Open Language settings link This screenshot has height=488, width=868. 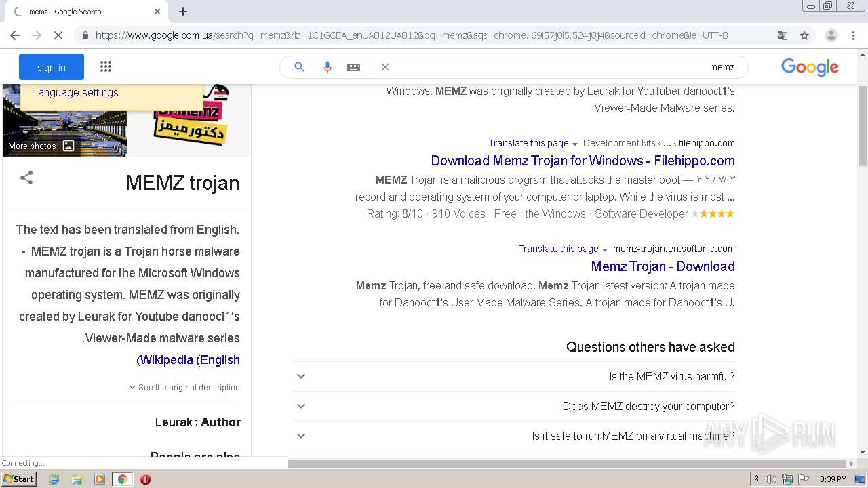click(75, 92)
